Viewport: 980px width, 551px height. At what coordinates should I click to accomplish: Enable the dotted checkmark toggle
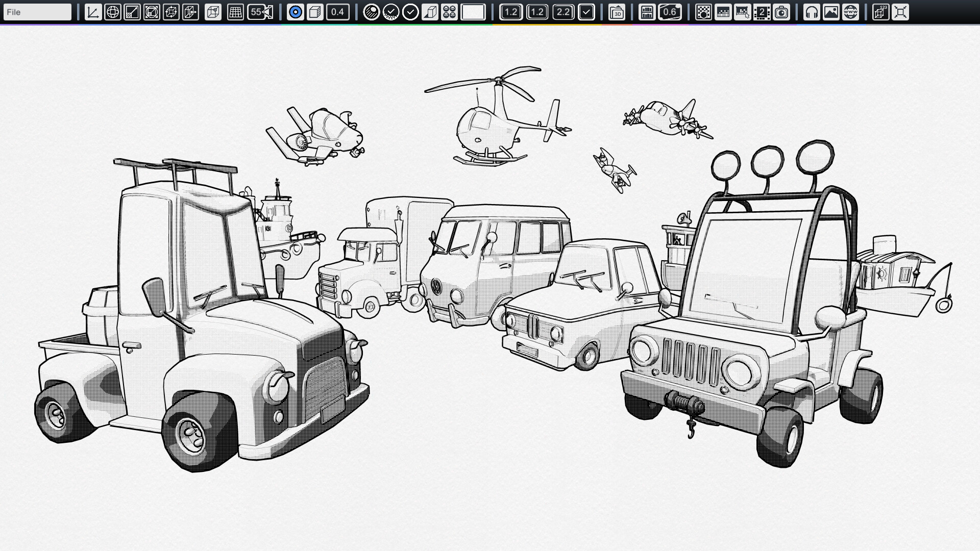pyautogui.click(x=390, y=11)
